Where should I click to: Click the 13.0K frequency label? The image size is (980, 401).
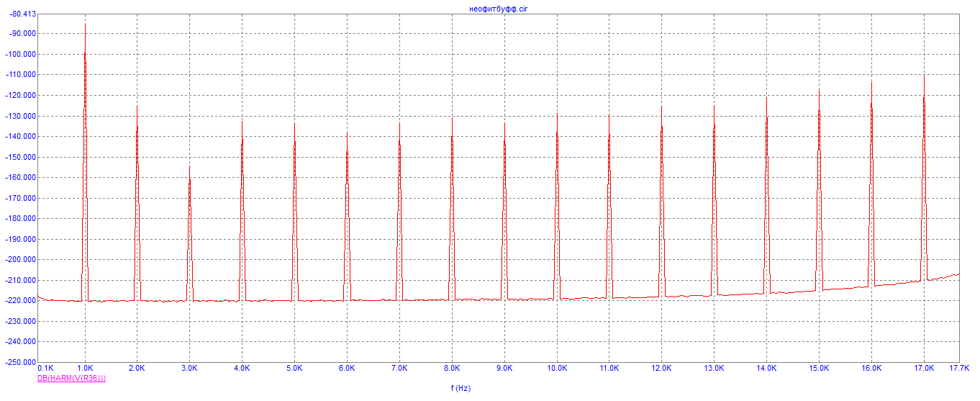pos(714,368)
